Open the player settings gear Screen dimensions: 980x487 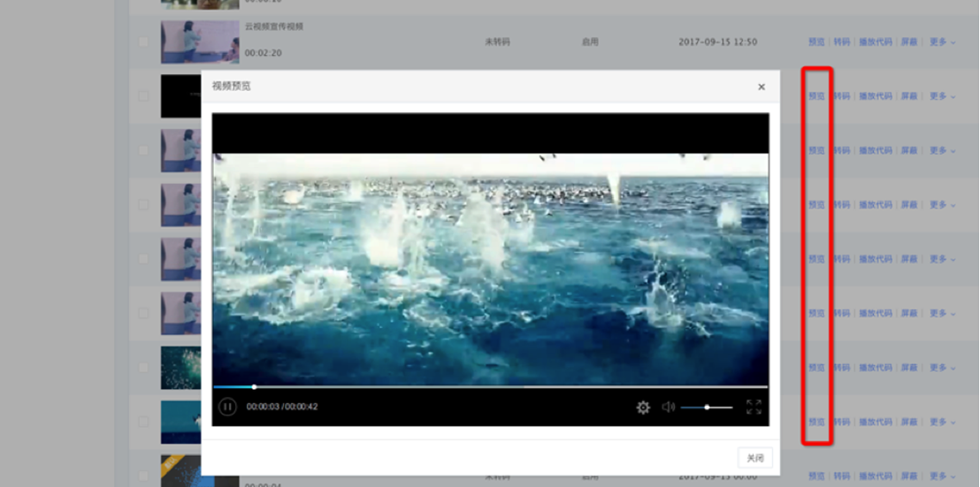[x=643, y=407]
